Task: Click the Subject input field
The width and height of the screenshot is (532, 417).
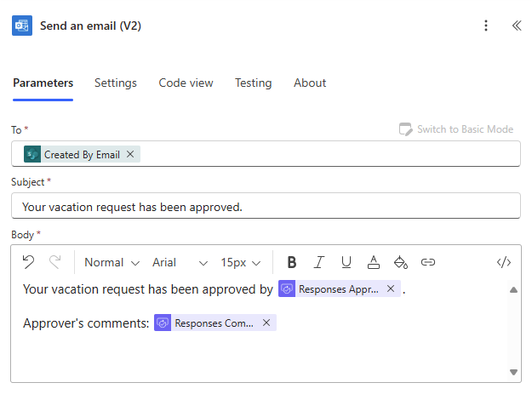Action: point(266,206)
